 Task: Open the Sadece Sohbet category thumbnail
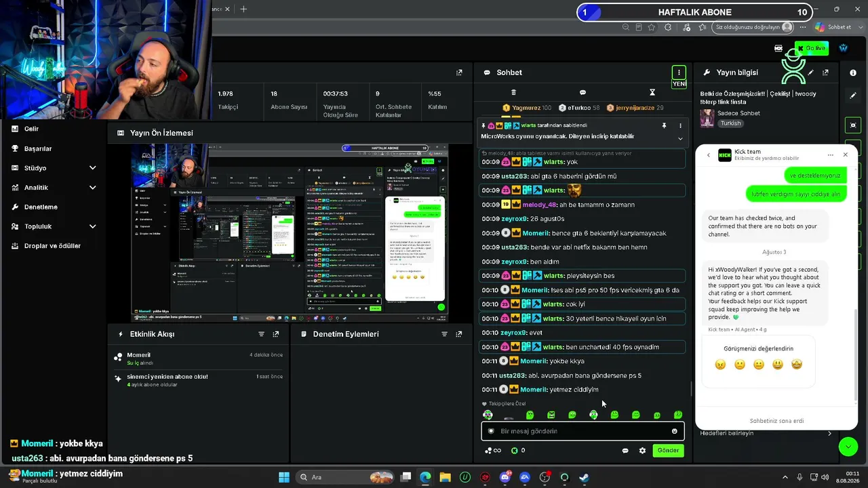click(x=707, y=118)
